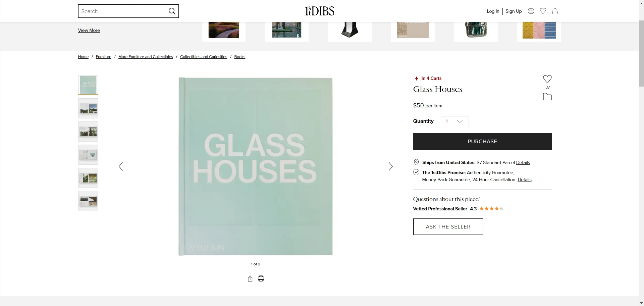Show next product image with right arrow
This screenshot has width=644, height=306.
[390, 166]
